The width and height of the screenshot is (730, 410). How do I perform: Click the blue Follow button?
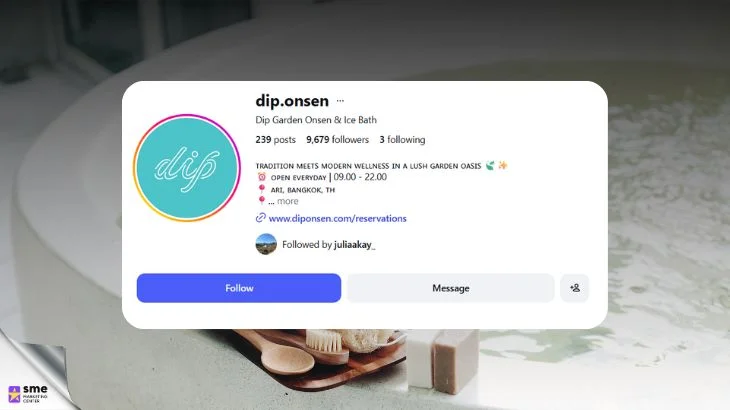pos(239,288)
